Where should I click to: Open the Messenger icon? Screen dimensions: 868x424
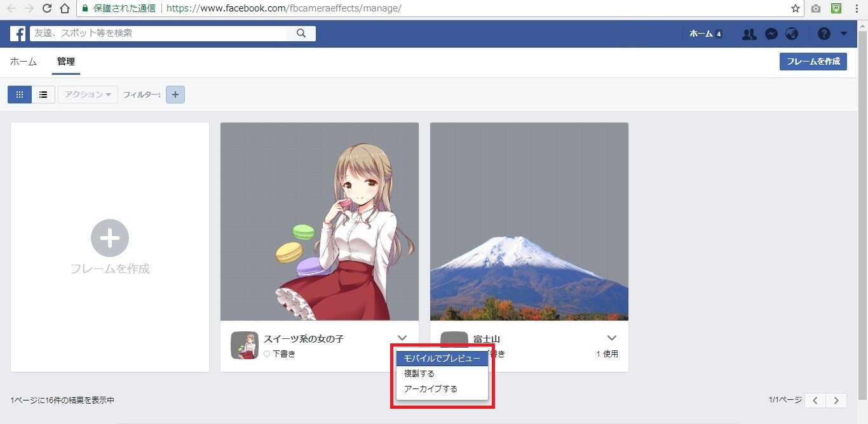pyautogui.click(x=771, y=34)
